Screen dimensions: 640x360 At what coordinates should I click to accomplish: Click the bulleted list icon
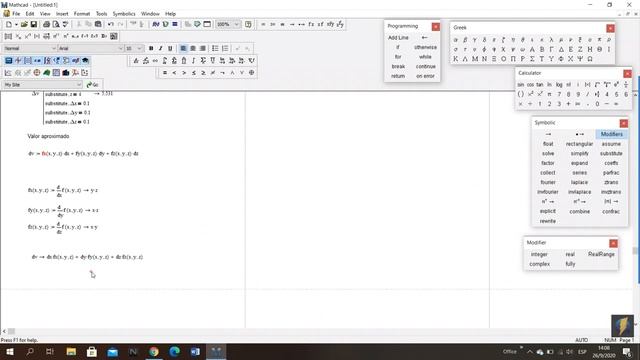[215, 48]
